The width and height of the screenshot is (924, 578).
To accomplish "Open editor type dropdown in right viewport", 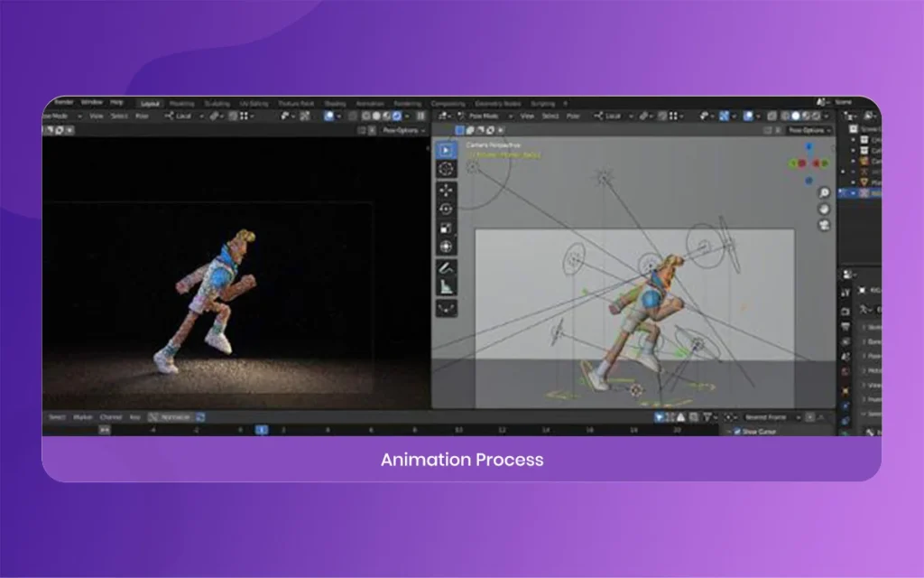I will tap(445, 117).
